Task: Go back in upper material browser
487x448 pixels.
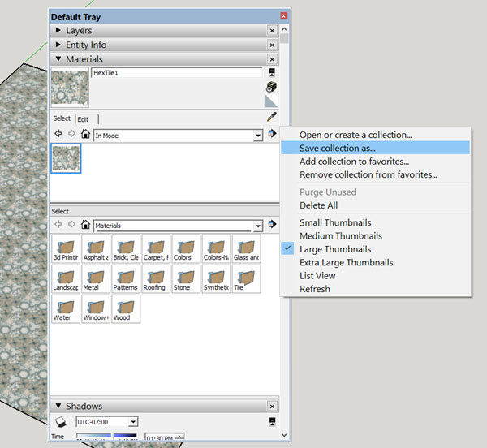Action: pos(58,134)
